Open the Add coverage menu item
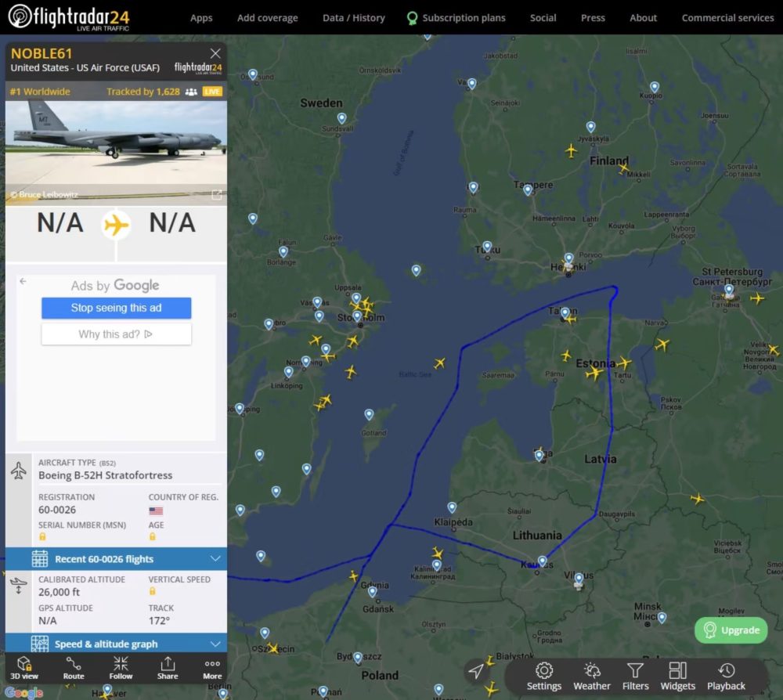783x700 pixels. coord(268,18)
